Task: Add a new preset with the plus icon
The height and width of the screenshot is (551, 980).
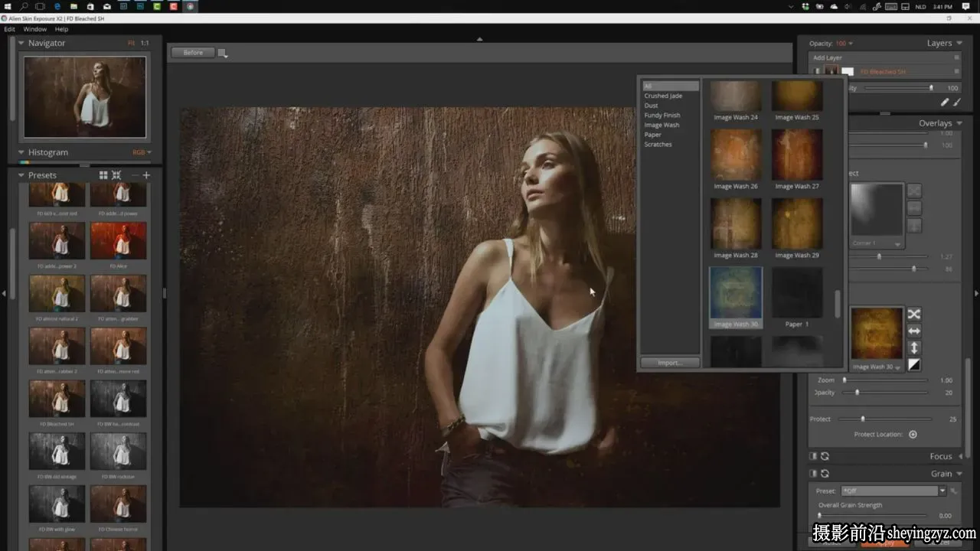Action: (x=146, y=175)
